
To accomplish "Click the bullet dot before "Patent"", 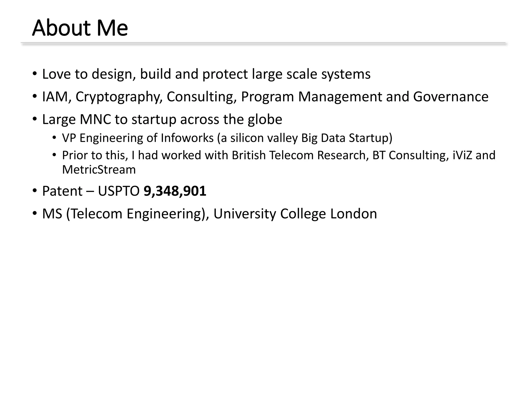I will click(x=35, y=191).
